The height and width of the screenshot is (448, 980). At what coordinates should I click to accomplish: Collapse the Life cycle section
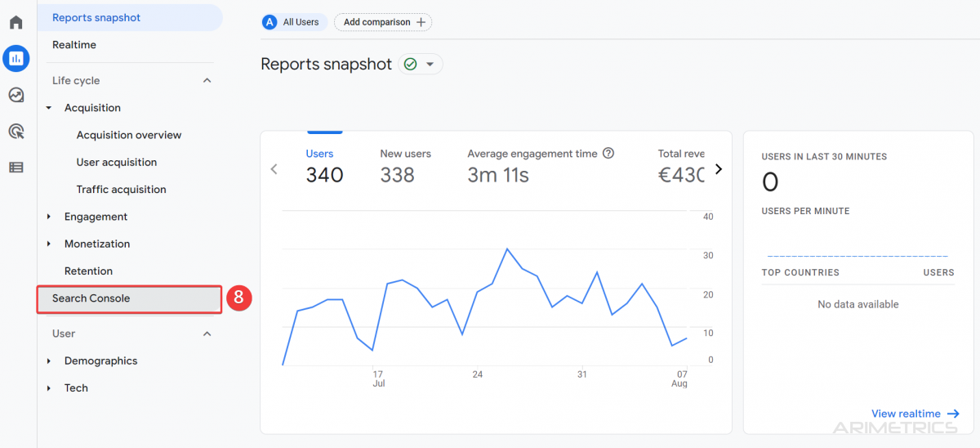point(207,80)
